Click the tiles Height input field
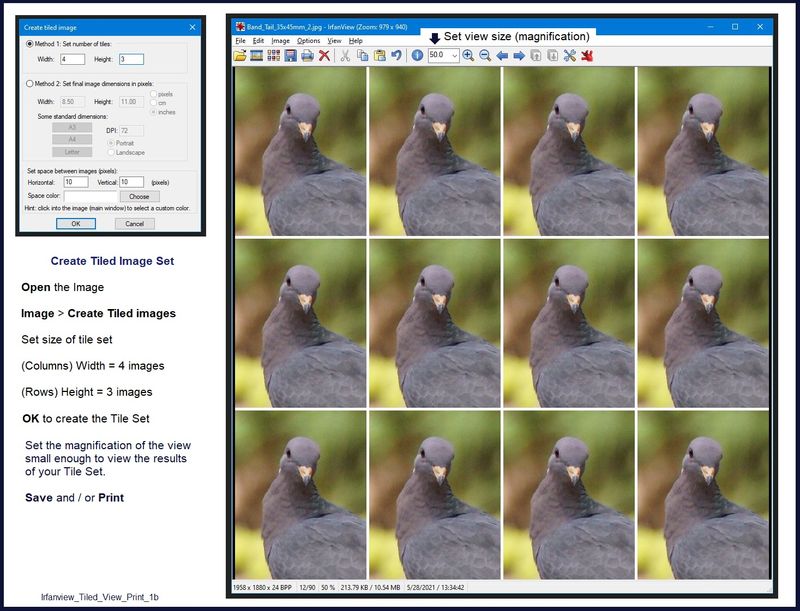 click(131, 60)
